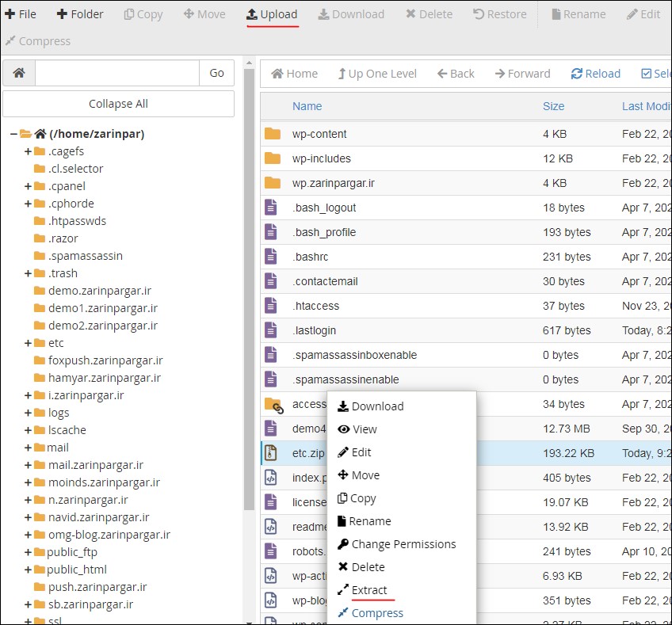Viewport: 672px width, 625px height.
Task: Click Up One Level link
Action: [x=377, y=74]
